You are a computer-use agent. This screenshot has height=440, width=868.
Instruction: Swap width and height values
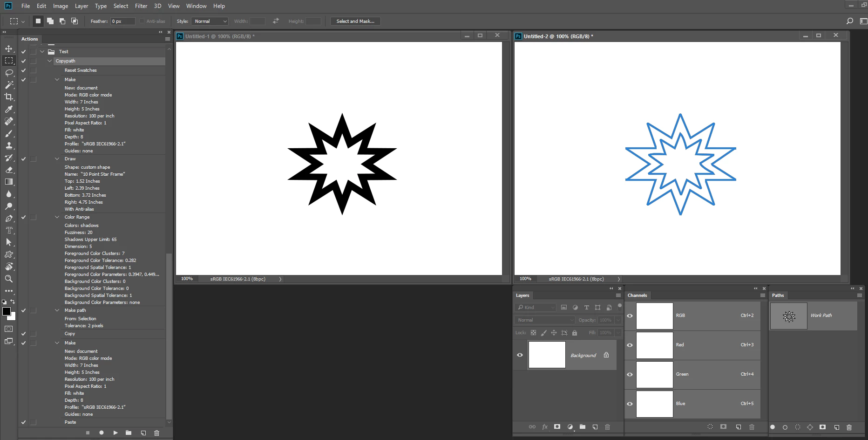(x=276, y=21)
